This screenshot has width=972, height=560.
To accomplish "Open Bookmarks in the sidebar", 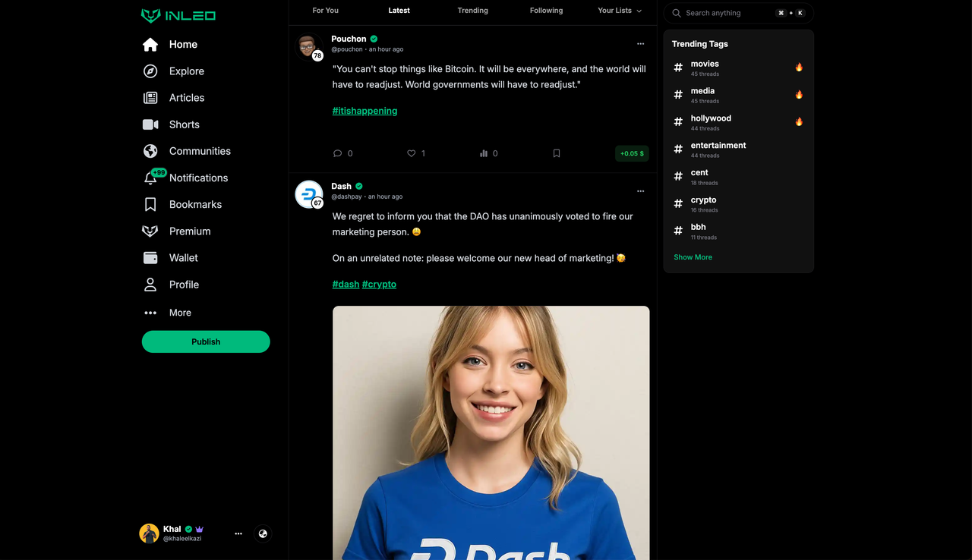I will (x=182, y=205).
